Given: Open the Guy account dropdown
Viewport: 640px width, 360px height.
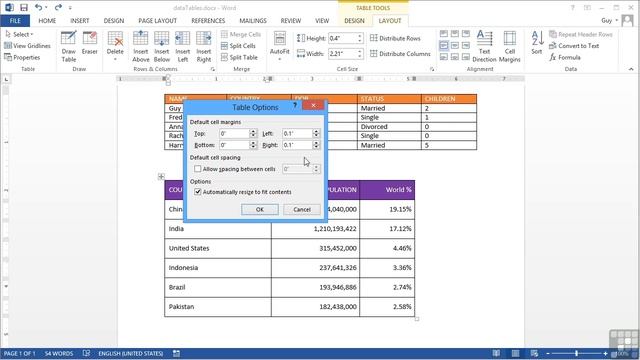Looking at the screenshot, I should tap(609, 20).
